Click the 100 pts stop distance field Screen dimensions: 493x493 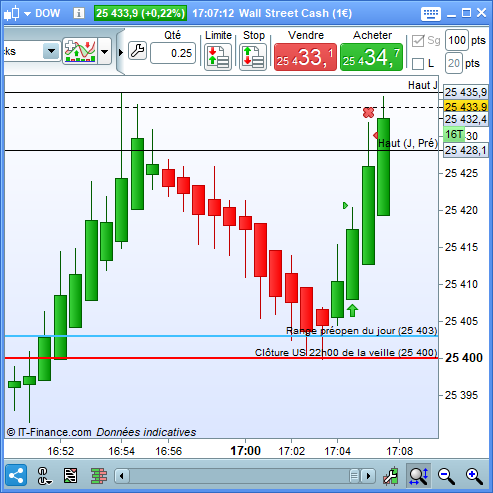[x=457, y=40]
